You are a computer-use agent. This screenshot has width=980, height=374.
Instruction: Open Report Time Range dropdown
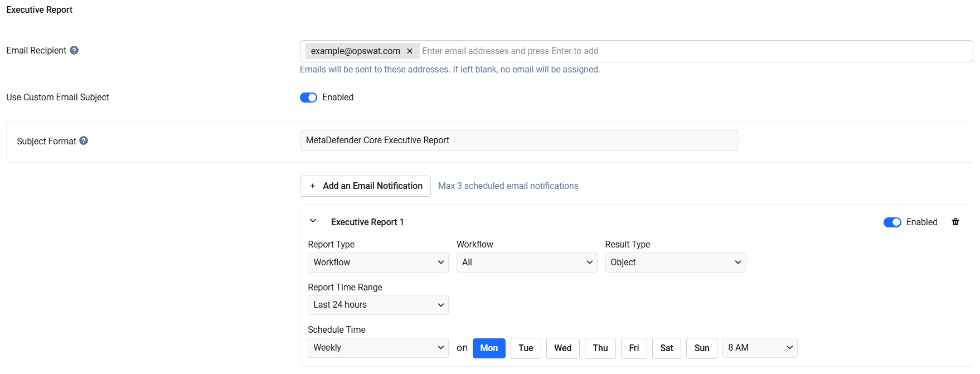378,305
